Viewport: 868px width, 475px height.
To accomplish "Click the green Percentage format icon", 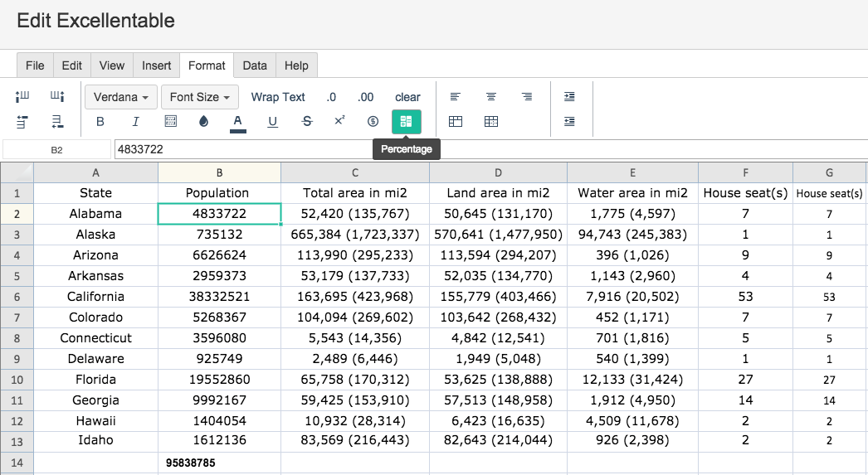I will [x=407, y=122].
